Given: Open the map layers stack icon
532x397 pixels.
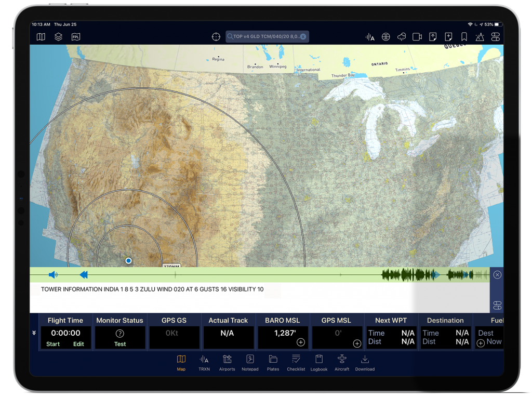Looking at the screenshot, I should [x=58, y=37].
